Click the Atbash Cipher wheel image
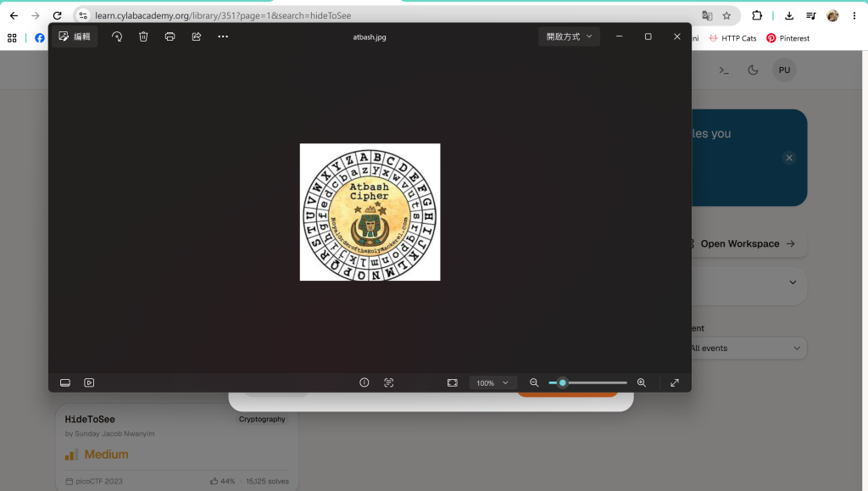 (370, 212)
